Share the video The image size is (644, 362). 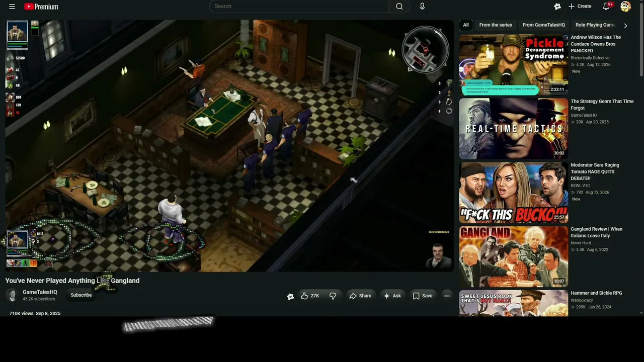point(360,296)
